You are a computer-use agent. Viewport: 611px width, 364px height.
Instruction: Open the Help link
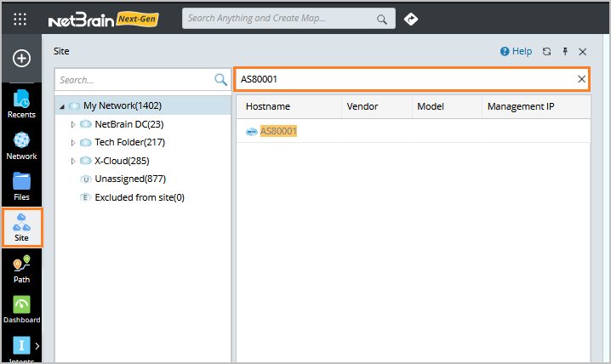click(516, 52)
